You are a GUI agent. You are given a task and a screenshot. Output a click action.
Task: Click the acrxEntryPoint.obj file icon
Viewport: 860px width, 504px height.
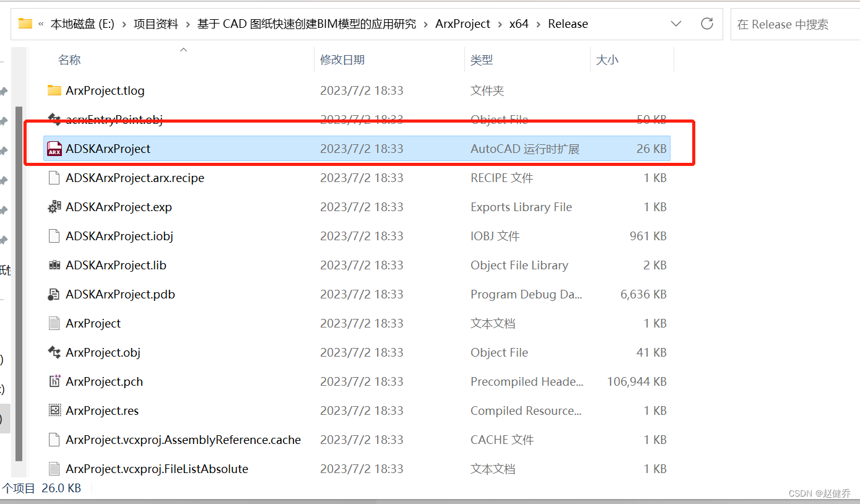54,119
